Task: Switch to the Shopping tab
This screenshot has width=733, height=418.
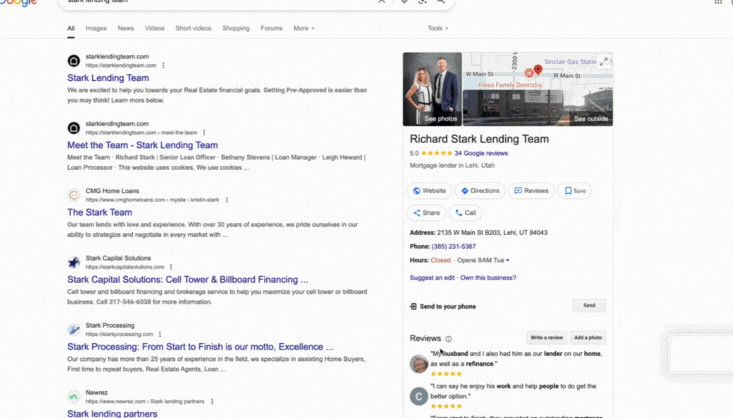Action: tap(236, 29)
